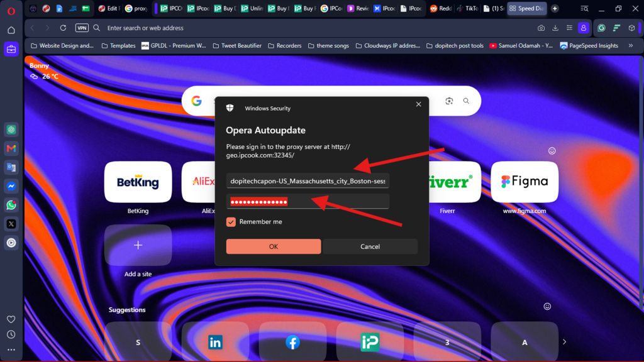Click the address bar search field
644x362 pixels.
[x=316, y=28]
